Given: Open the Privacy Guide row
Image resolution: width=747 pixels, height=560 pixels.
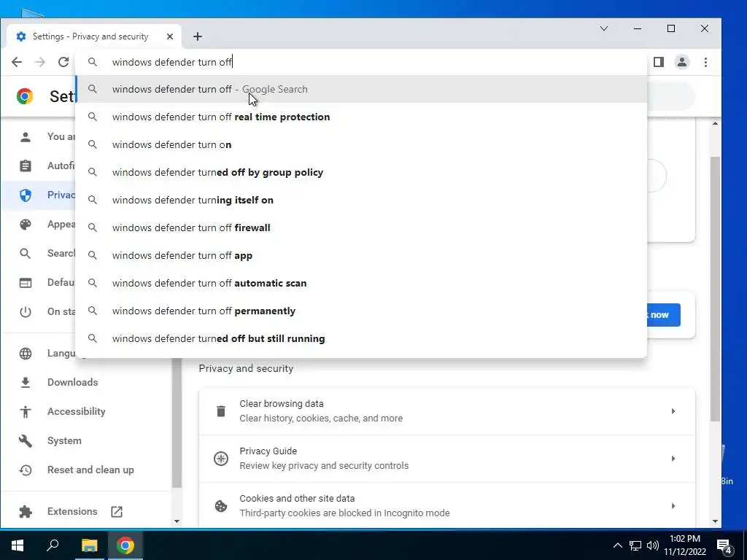Looking at the screenshot, I should 447,458.
